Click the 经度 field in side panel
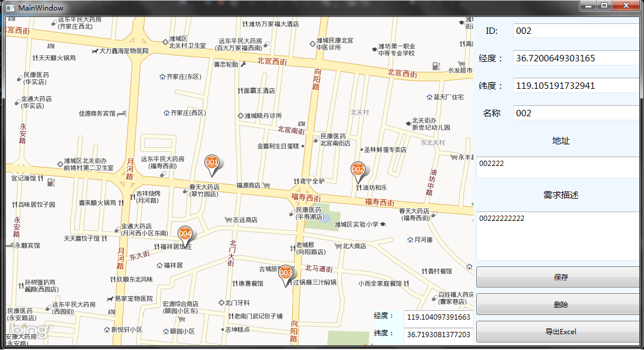The height and width of the screenshot is (350, 644). coord(576,58)
